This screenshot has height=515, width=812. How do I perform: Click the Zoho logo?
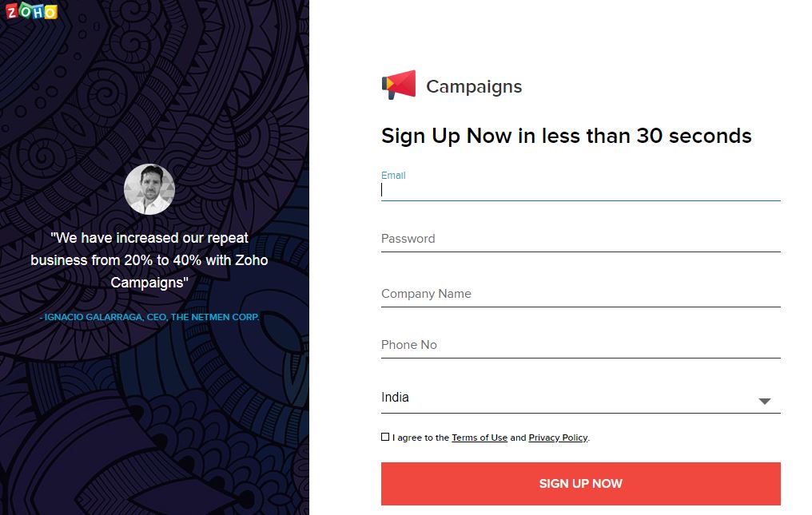tap(32, 11)
